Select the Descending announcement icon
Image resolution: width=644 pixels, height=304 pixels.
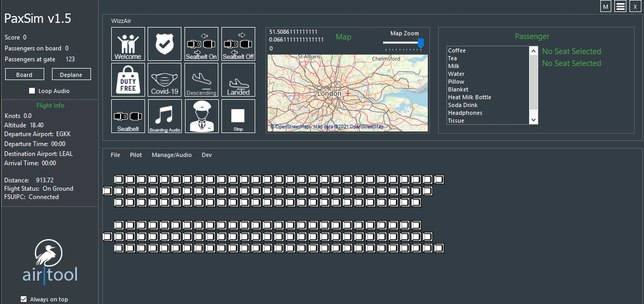pyautogui.click(x=201, y=79)
